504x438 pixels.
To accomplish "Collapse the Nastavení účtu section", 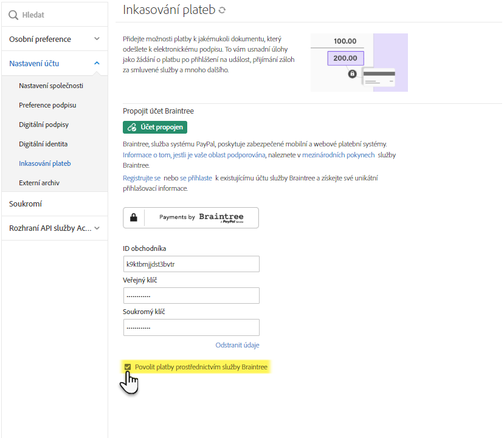I will 97,63.
